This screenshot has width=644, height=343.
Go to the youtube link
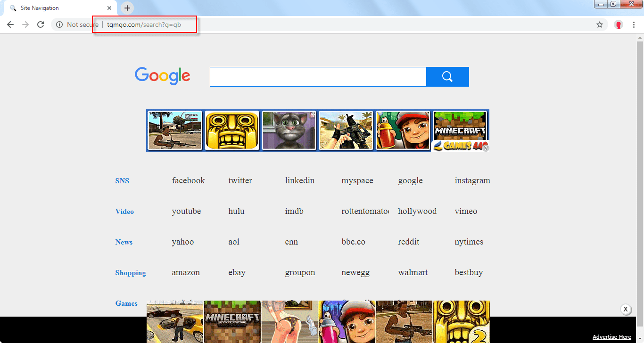coord(186,211)
